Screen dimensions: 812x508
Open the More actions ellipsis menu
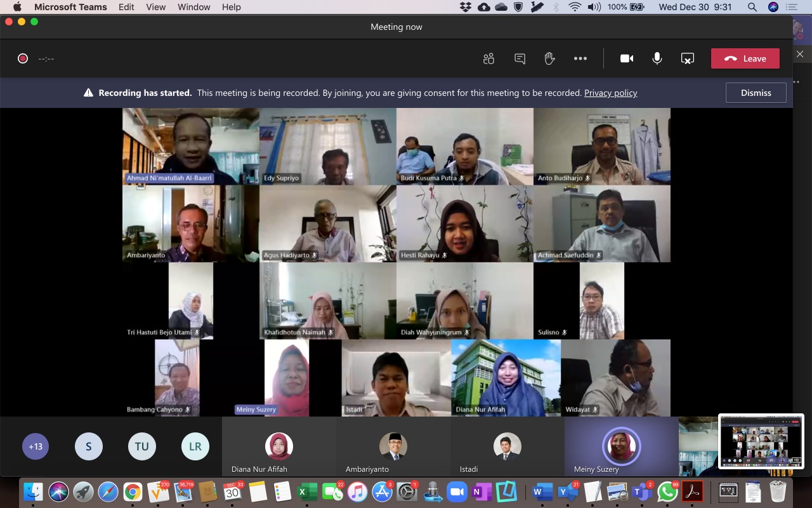click(x=580, y=58)
